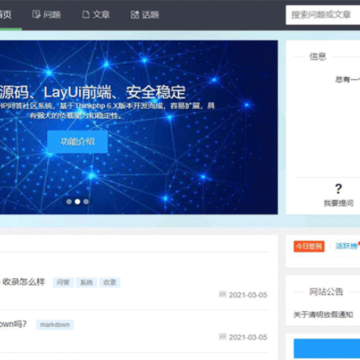Click the 系统 tag
The width and height of the screenshot is (360, 360).
86,282
